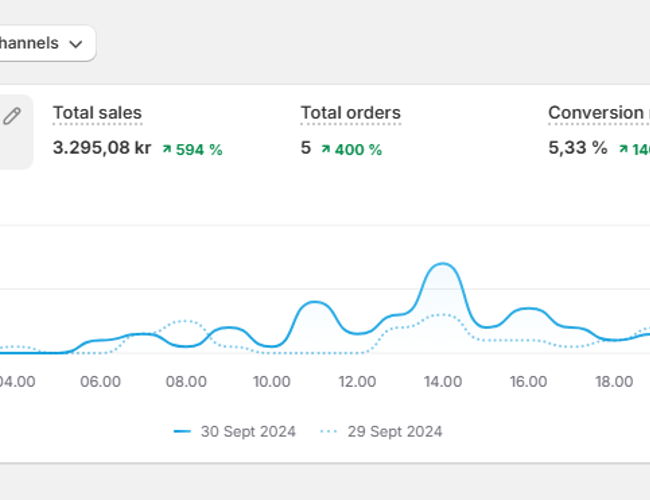
Task: Click the 18.00 x-axis time label
Action: coord(614,381)
